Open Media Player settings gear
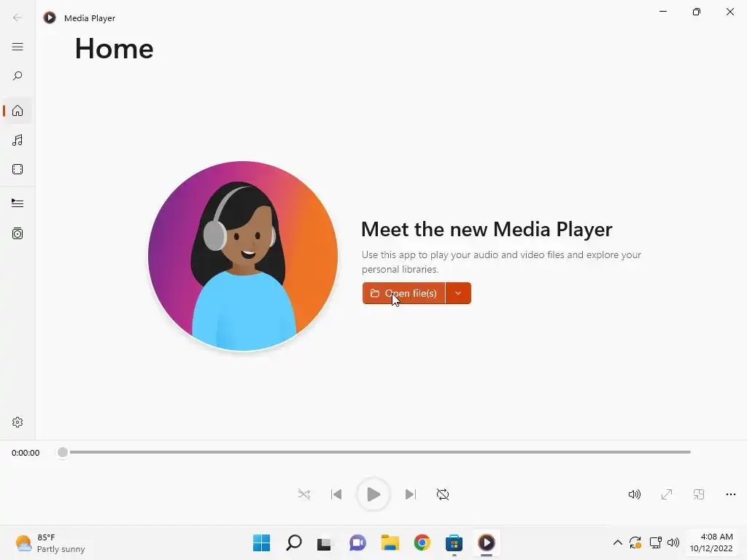 18,422
